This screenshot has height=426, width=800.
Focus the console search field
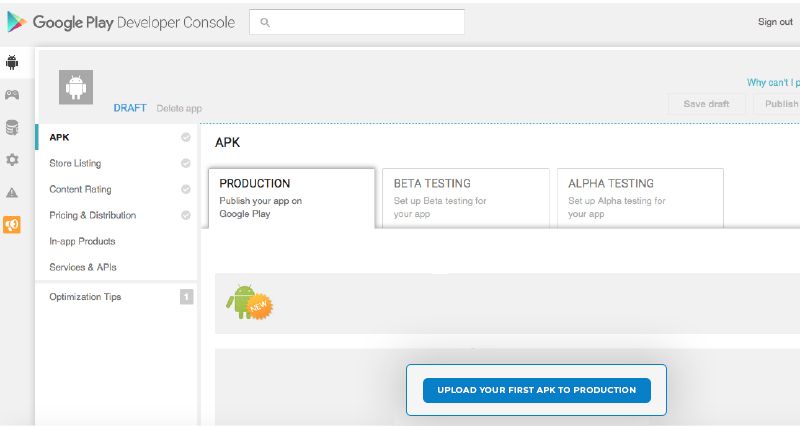click(x=357, y=22)
